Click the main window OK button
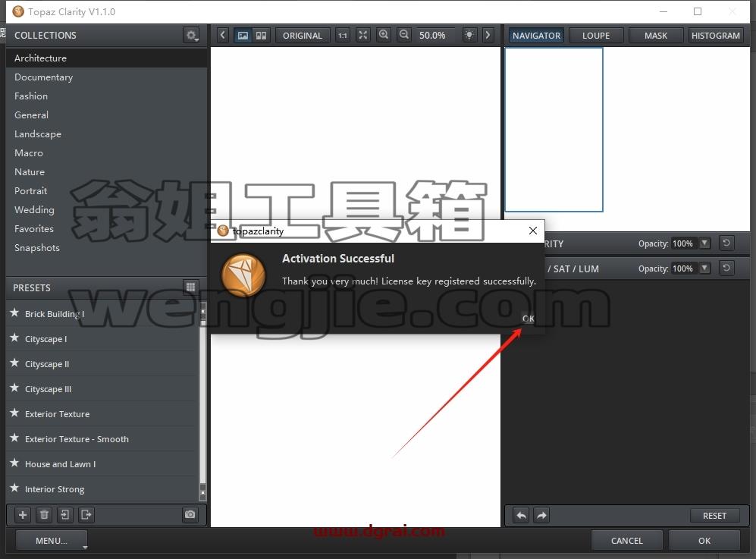This screenshot has width=756, height=559. [704, 541]
